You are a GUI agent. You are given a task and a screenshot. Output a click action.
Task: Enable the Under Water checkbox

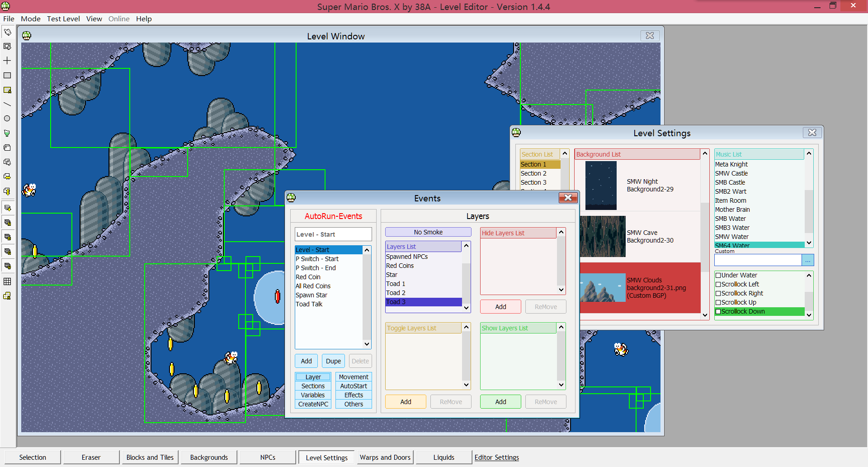[x=718, y=275]
